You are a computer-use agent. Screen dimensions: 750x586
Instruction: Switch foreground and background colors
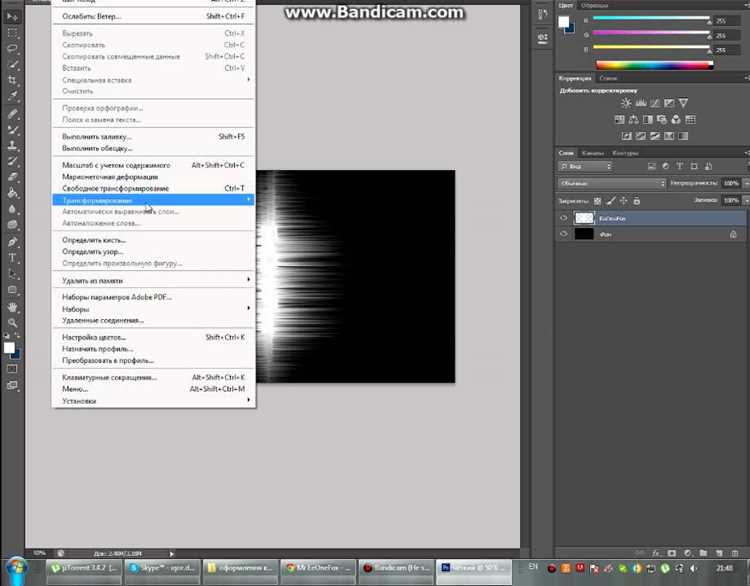pos(17,336)
